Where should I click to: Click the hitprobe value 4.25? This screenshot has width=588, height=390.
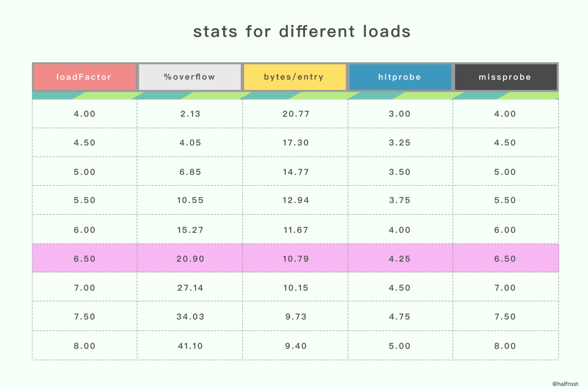coord(400,259)
